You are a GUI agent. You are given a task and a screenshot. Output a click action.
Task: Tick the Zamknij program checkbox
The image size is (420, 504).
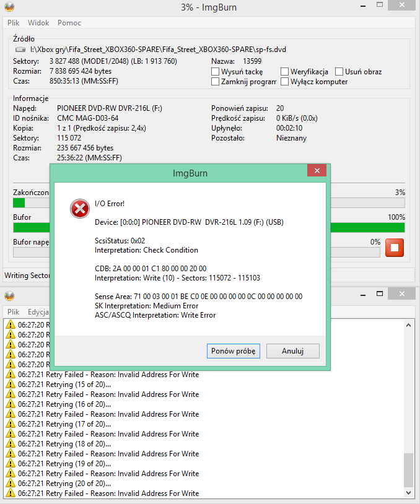215,82
